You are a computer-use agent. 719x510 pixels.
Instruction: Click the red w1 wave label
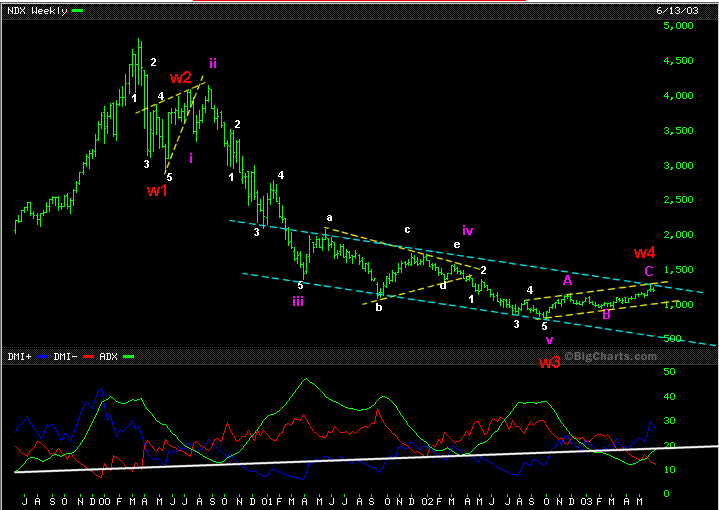pos(157,190)
